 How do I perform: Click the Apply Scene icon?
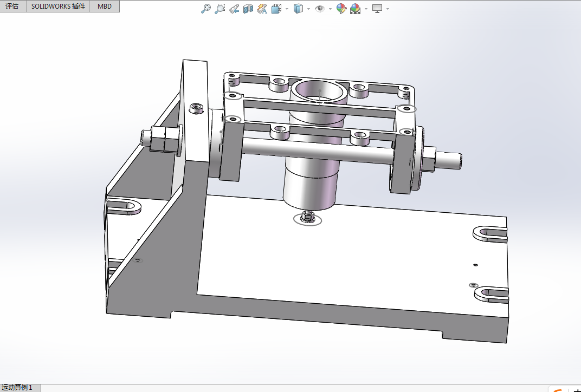[x=356, y=9]
